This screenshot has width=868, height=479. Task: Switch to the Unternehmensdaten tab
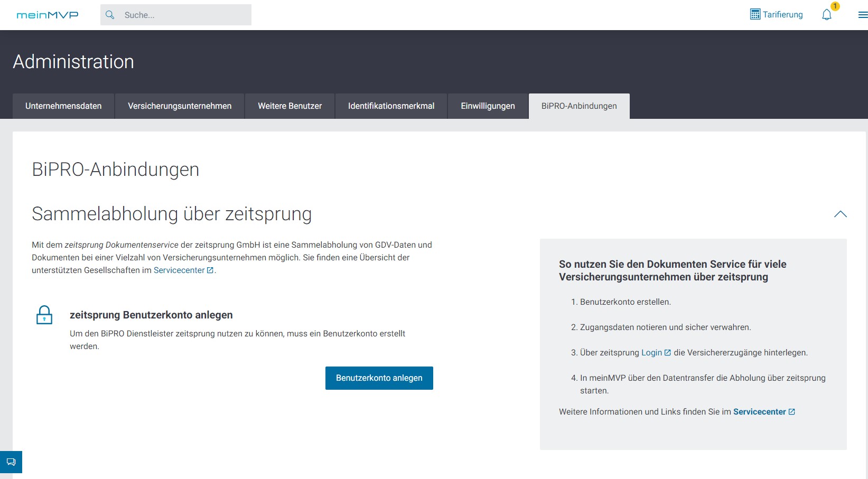tap(63, 106)
